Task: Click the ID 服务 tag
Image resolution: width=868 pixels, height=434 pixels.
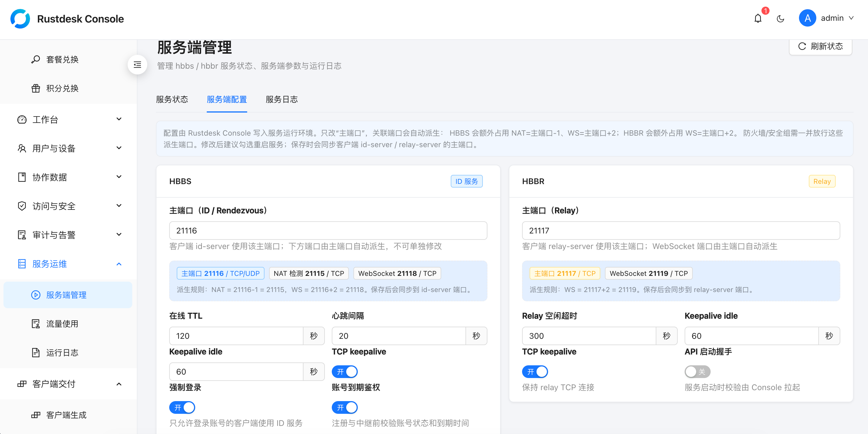Action: 467,181
